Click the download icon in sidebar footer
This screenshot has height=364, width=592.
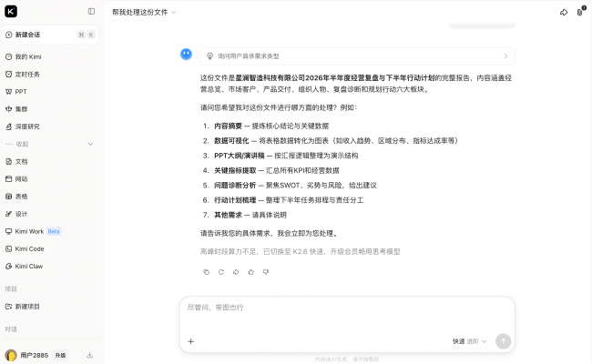point(89,355)
